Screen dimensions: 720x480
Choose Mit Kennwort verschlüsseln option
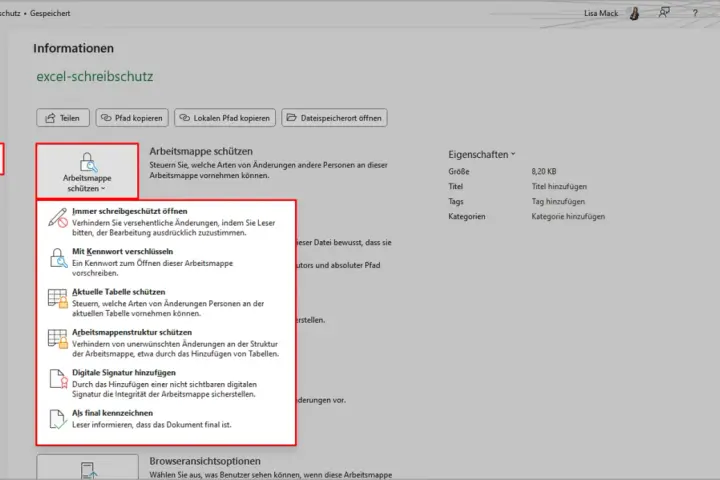166,262
